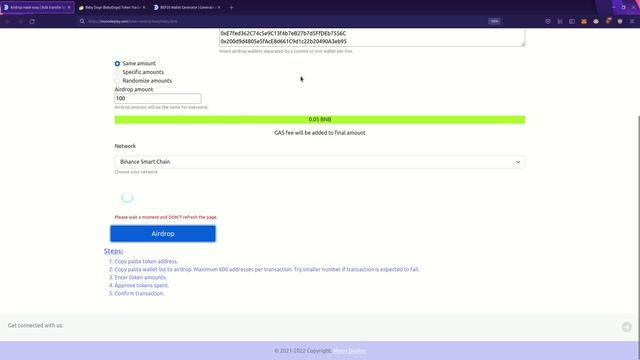Go forward to the next page
Screen dimensions: 640x360
tap(20, 21)
